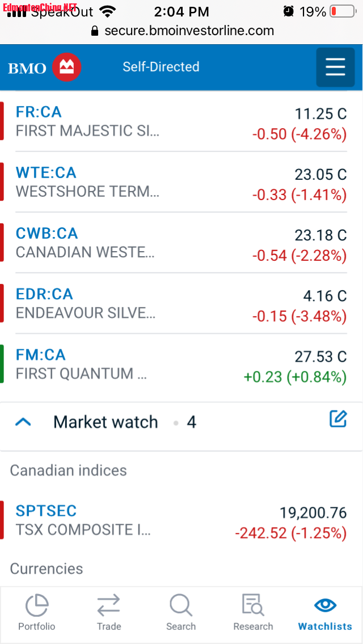Tap the Self-Directed header label
The height and width of the screenshot is (644, 363).
point(161,67)
